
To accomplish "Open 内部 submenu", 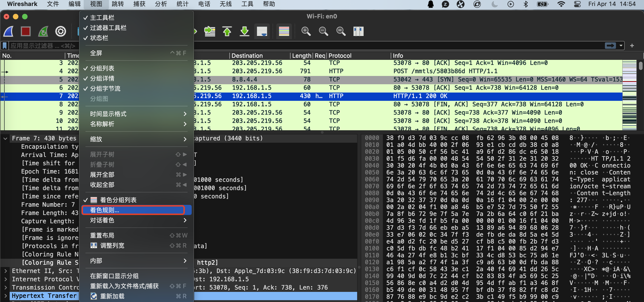I will click(x=137, y=261).
